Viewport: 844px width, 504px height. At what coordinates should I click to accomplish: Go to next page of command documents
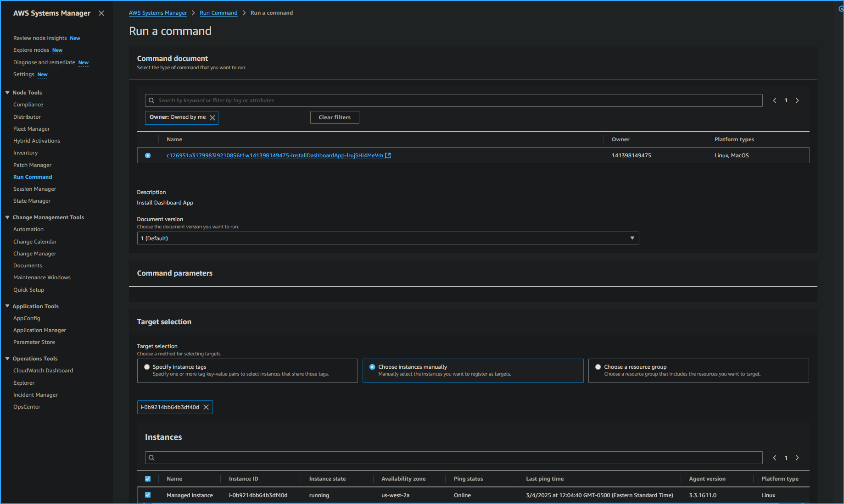click(797, 100)
